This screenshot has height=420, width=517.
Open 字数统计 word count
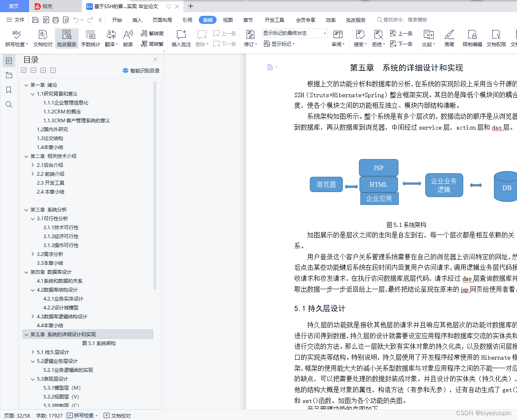click(x=91, y=38)
